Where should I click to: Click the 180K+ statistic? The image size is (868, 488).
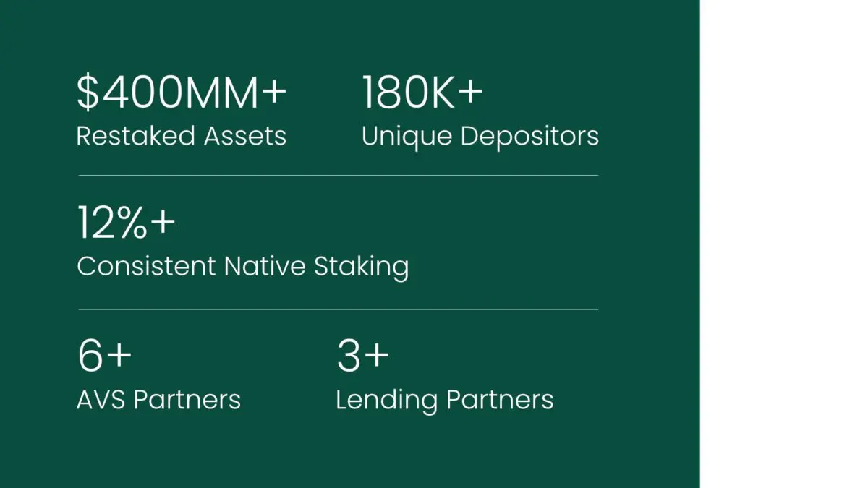click(422, 94)
